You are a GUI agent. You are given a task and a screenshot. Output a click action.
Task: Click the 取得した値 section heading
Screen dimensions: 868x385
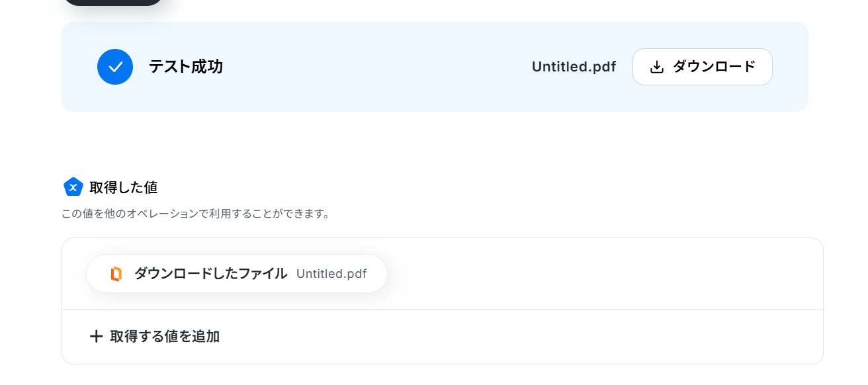(x=123, y=187)
